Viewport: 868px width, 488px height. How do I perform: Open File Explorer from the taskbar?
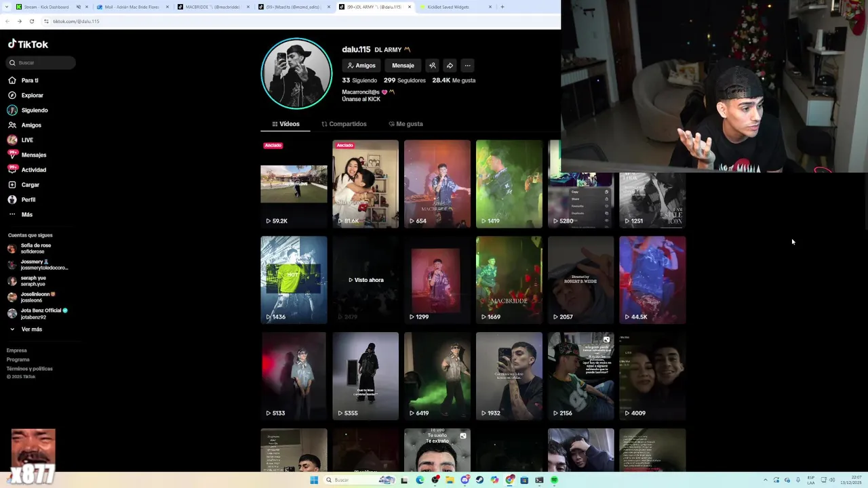click(x=450, y=480)
